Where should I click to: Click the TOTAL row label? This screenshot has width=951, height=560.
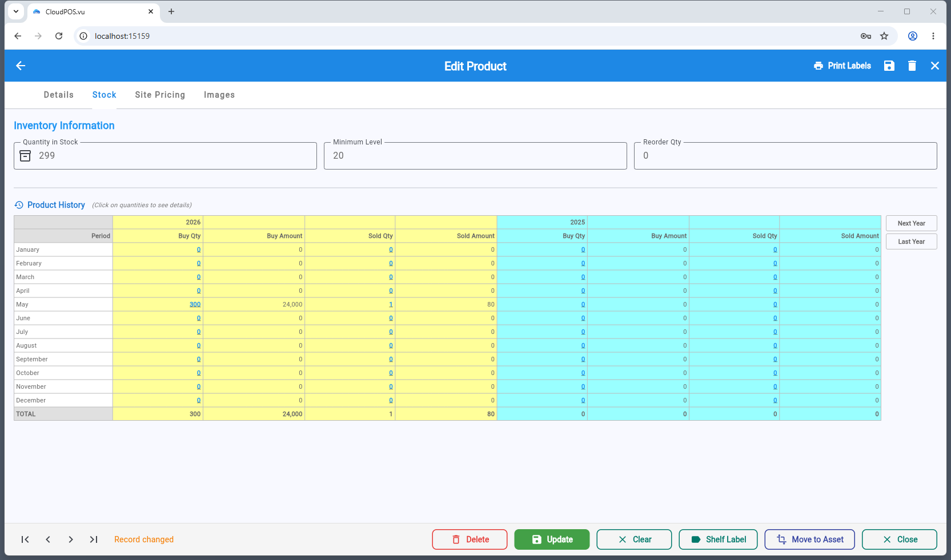tap(26, 414)
